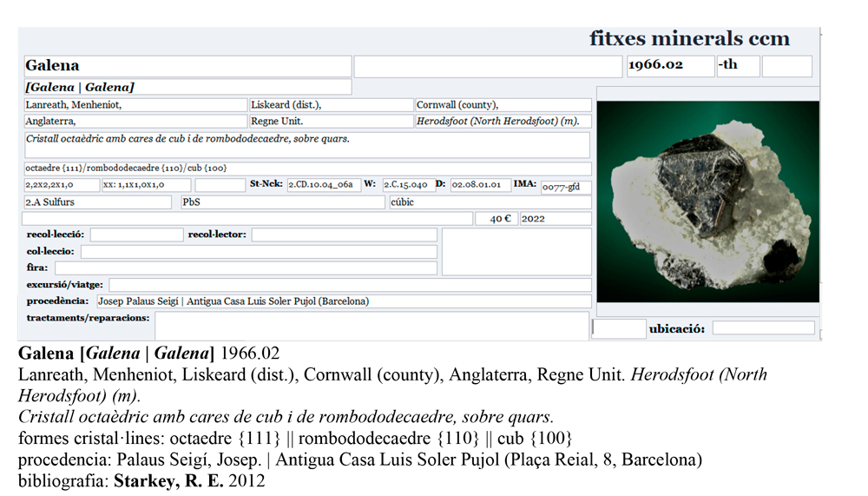Screen dimensions: 868x496
Task: Click the 2,2x2,2x1,0 dimensions field
Action: click(62, 184)
